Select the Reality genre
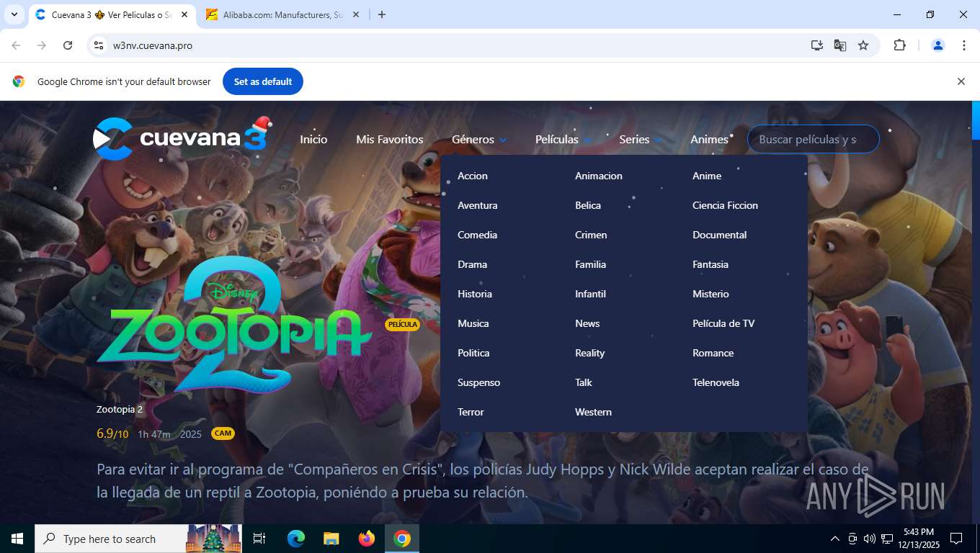 point(589,353)
